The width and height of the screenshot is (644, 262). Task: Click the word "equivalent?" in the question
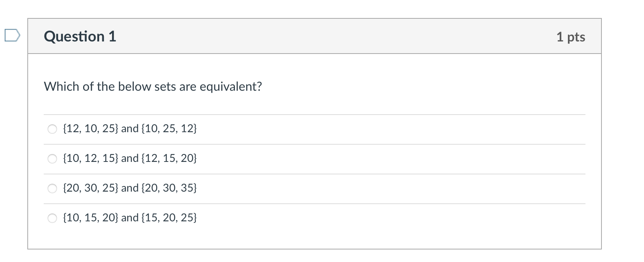click(x=231, y=87)
